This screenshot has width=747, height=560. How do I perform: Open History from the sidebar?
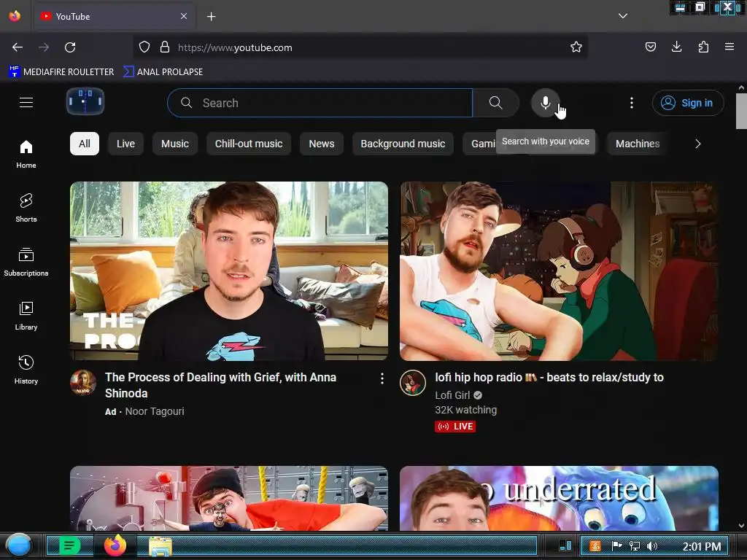pyautogui.click(x=26, y=370)
